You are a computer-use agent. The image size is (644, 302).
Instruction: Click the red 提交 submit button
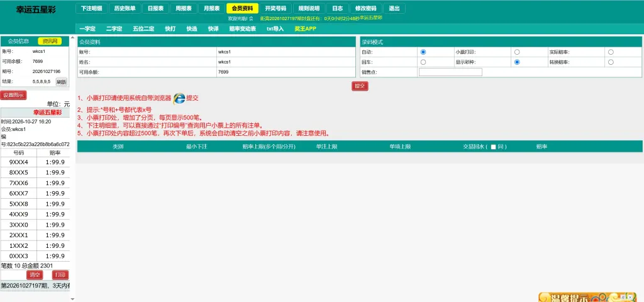coord(360,86)
